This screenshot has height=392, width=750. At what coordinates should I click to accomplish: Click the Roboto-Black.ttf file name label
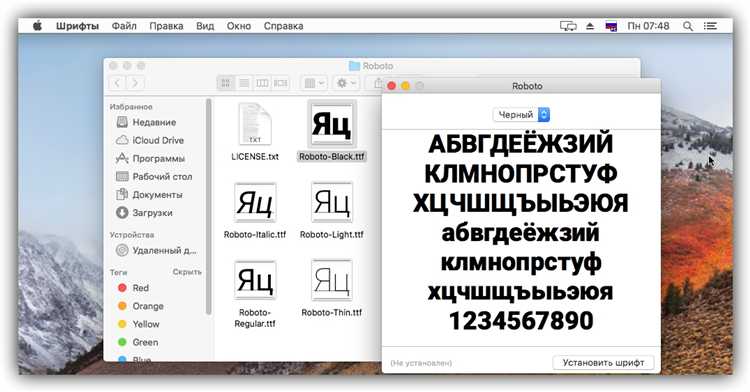point(331,156)
